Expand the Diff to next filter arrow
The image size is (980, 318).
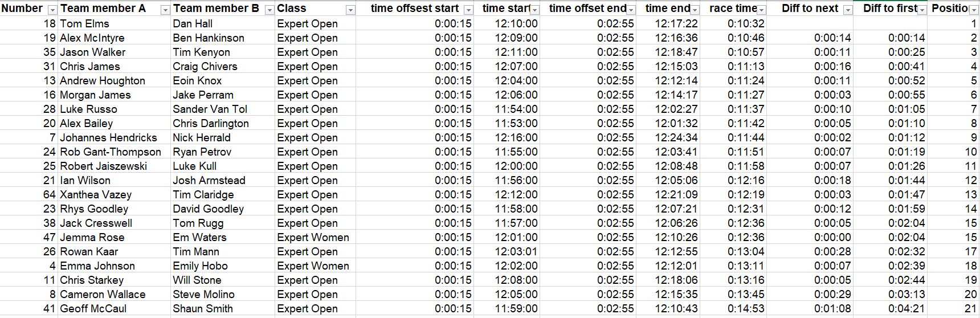(x=848, y=10)
